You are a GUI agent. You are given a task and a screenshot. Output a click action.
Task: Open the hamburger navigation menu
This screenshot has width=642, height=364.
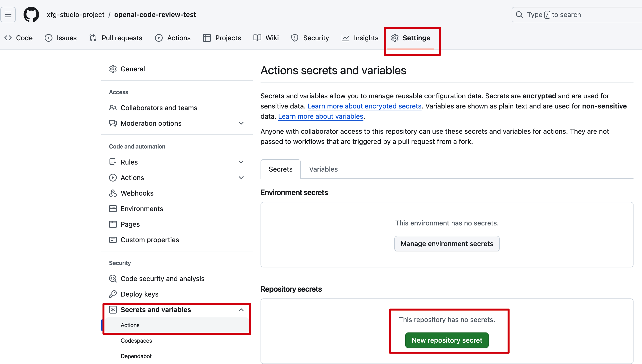point(8,15)
